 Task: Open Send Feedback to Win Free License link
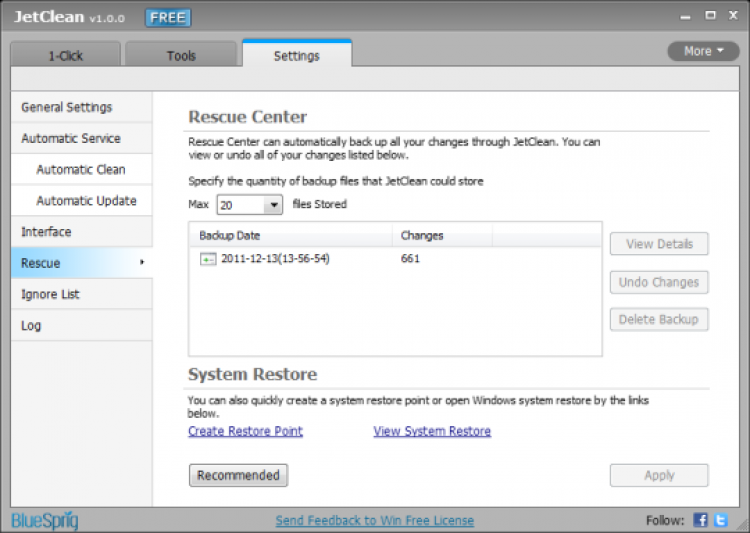(x=375, y=521)
